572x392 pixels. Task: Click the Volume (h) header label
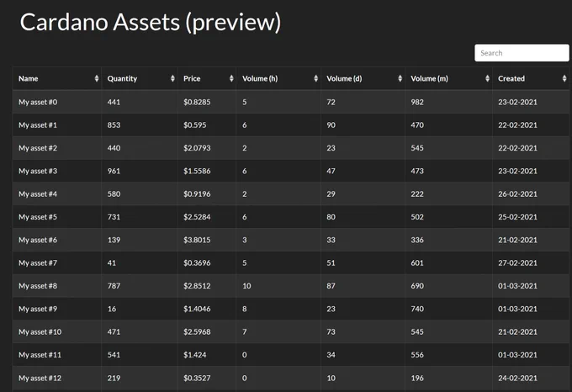click(260, 78)
